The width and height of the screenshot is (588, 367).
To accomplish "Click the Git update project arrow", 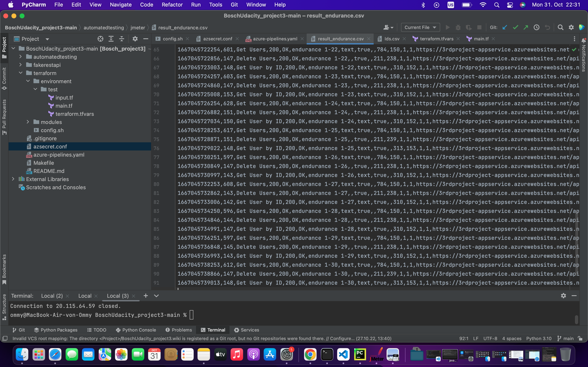I will (505, 28).
